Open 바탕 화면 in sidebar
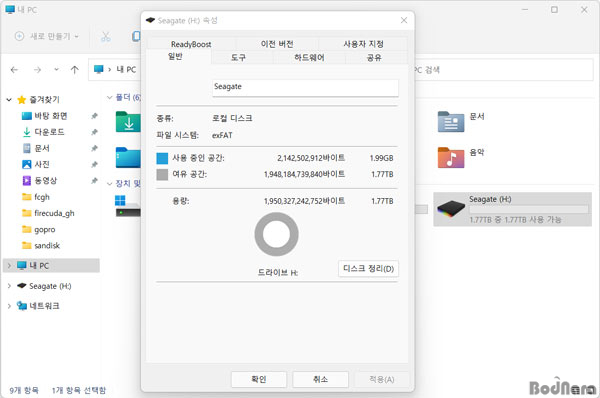 click(x=51, y=116)
